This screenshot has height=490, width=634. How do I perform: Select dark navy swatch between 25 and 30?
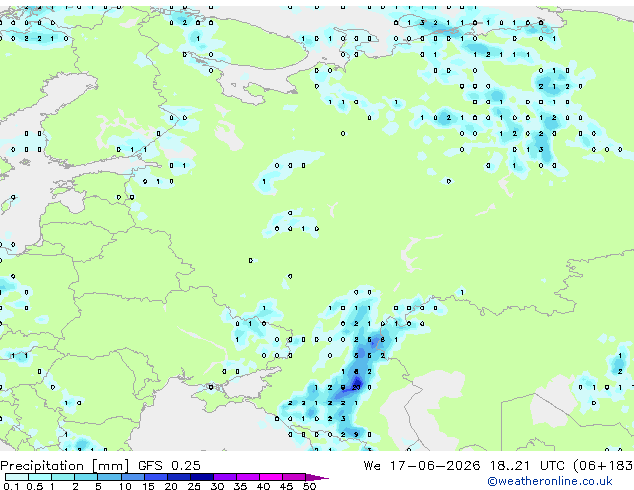201,477
